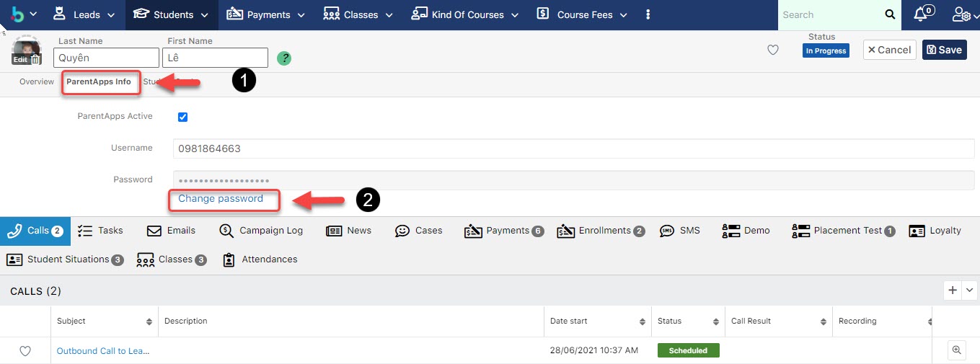Click the notification bell icon
Viewport: 980px width, 364px height.
click(920, 14)
